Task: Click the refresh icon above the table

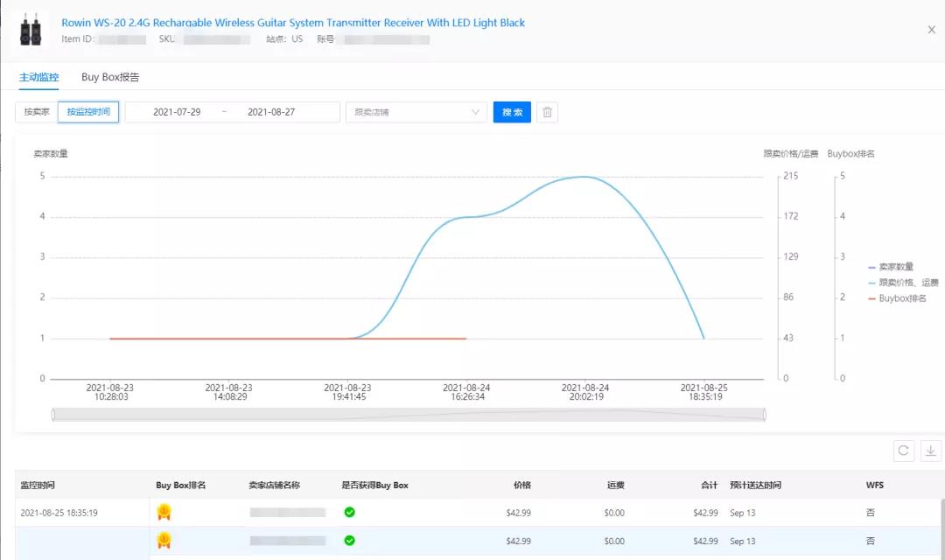Action: tap(904, 451)
